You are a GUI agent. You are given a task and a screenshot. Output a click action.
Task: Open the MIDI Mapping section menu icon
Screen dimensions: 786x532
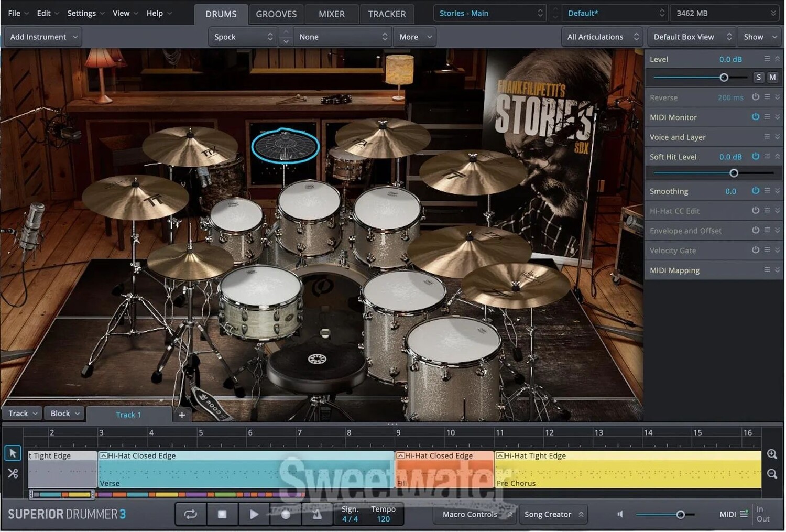[x=767, y=270]
